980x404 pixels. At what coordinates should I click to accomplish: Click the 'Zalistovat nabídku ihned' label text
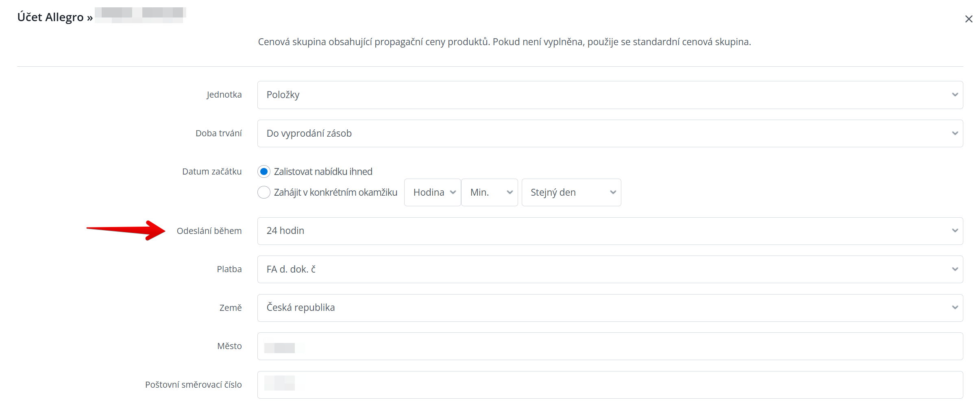coord(323,172)
